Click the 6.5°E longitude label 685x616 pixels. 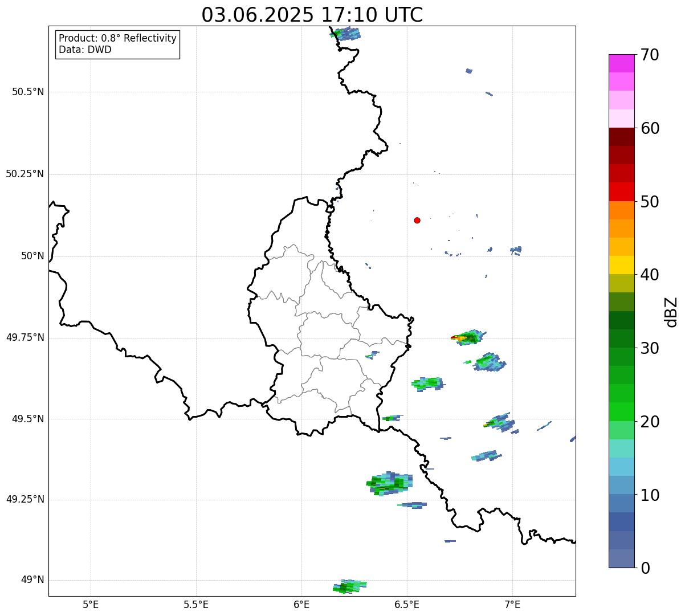[x=407, y=604]
